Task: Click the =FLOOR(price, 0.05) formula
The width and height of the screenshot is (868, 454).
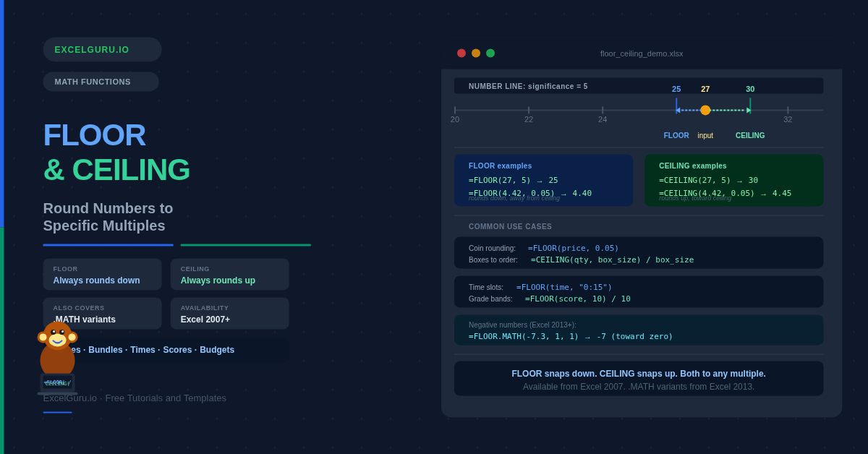Action: point(573,249)
